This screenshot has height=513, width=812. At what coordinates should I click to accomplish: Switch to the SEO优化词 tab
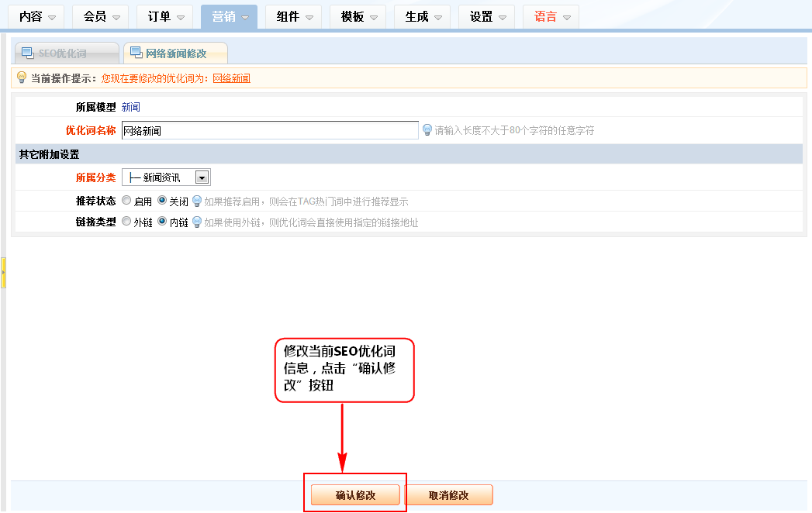pyautogui.click(x=66, y=53)
